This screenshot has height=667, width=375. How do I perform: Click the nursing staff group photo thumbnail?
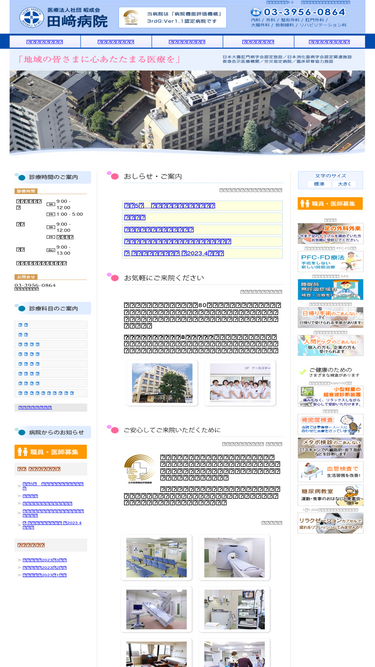pyautogui.click(x=240, y=383)
